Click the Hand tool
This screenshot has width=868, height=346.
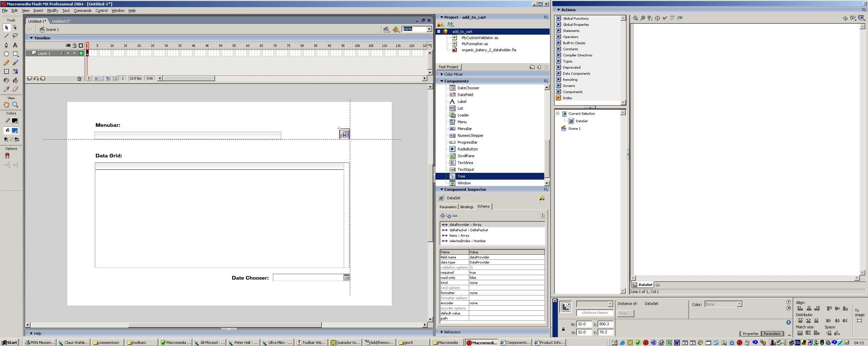pyautogui.click(x=6, y=105)
